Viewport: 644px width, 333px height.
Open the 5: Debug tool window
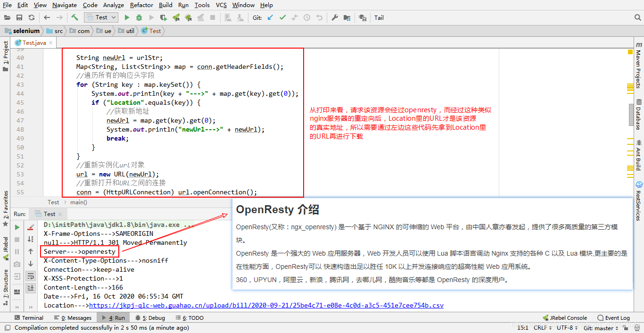[x=150, y=318]
